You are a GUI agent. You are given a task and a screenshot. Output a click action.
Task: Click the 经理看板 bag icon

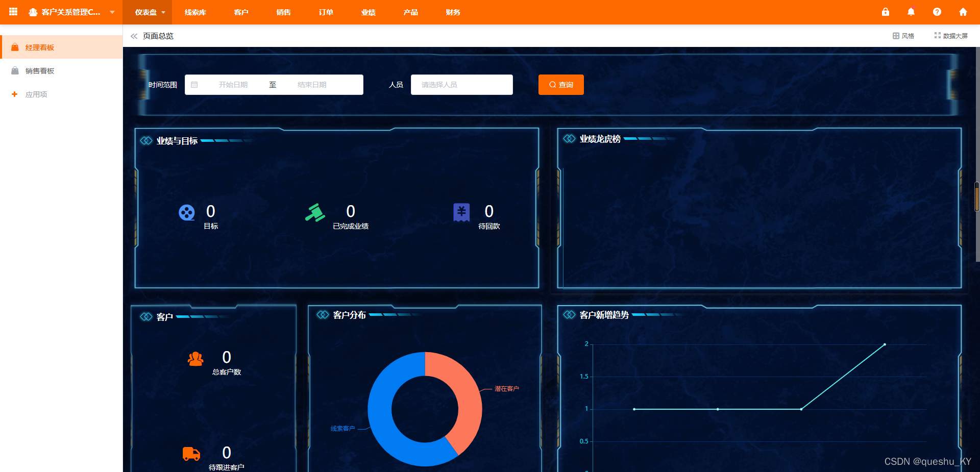[x=15, y=47]
